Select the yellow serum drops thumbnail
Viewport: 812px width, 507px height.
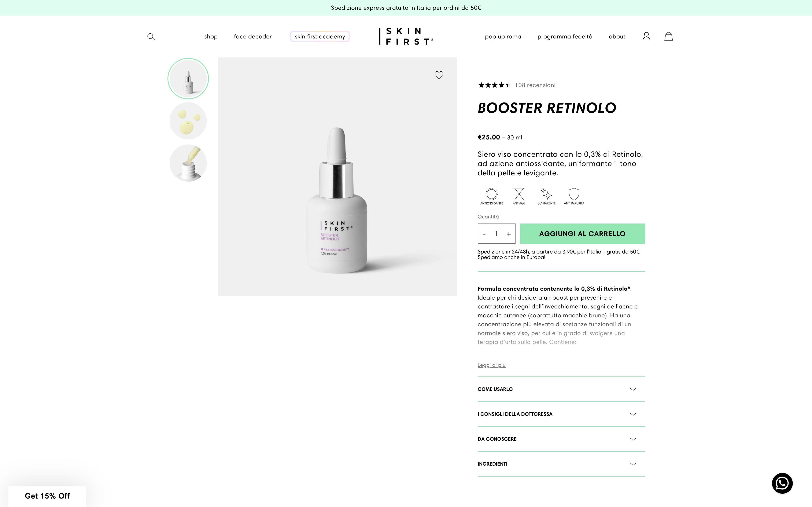pos(188,121)
